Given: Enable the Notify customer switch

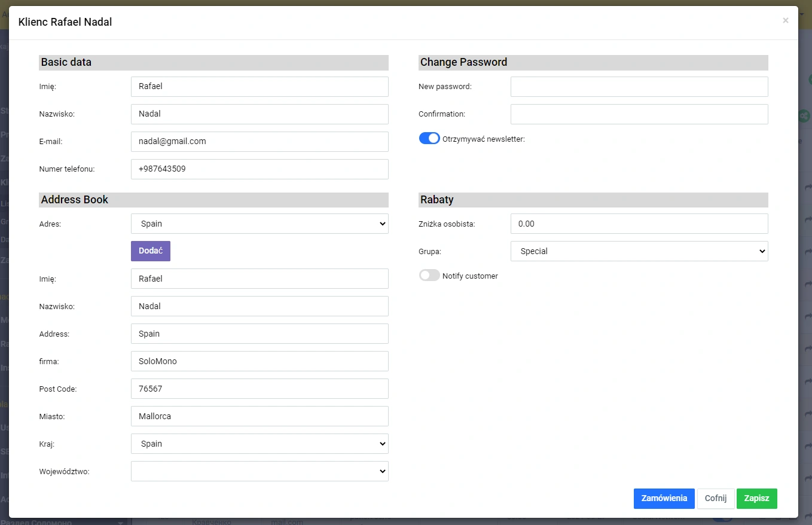Looking at the screenshot, I should click(429, 276).
